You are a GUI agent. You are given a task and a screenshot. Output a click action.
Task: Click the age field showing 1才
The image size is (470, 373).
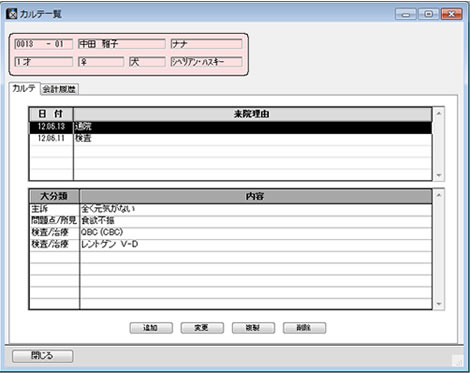(x=44, y=62)
